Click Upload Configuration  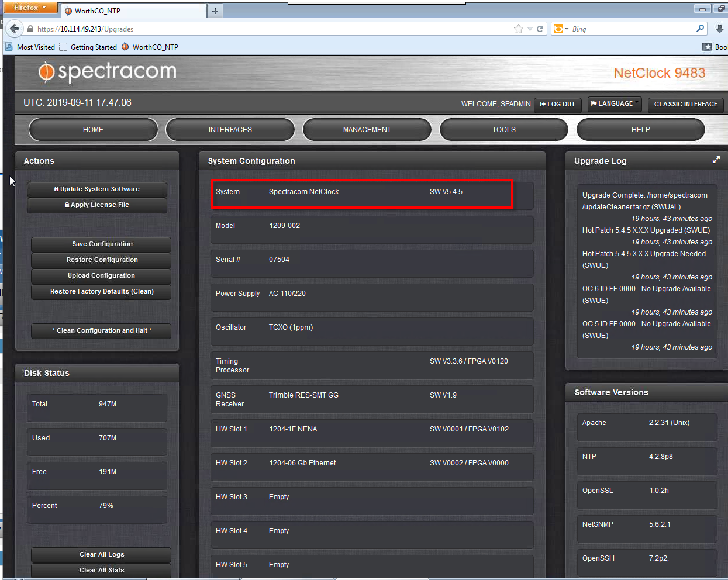tap(101, 275)
